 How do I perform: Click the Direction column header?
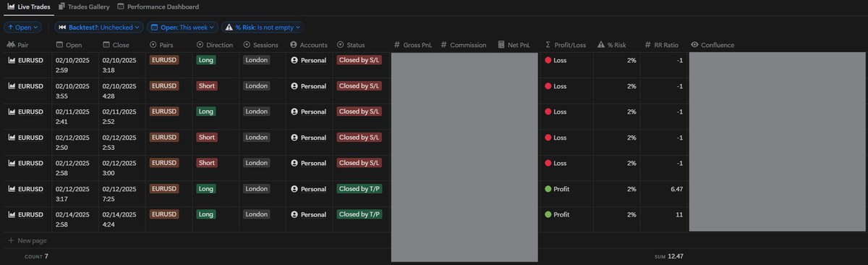click(215, 45)
